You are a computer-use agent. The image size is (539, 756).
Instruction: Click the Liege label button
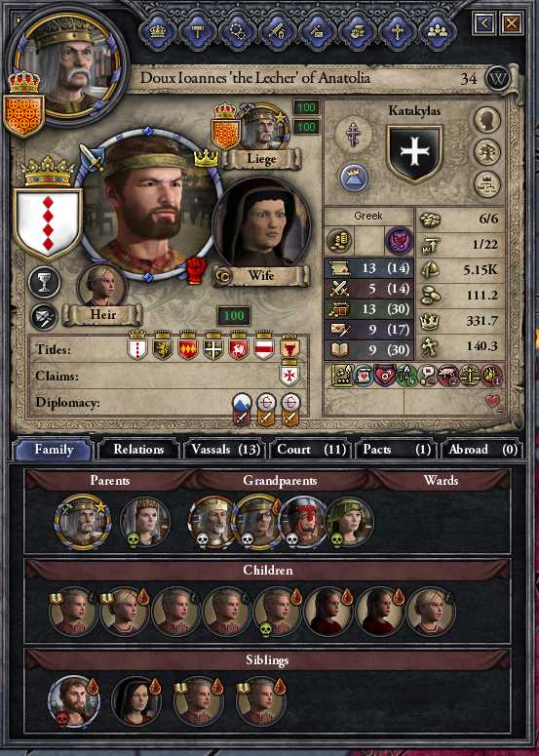tap(261, 159)
